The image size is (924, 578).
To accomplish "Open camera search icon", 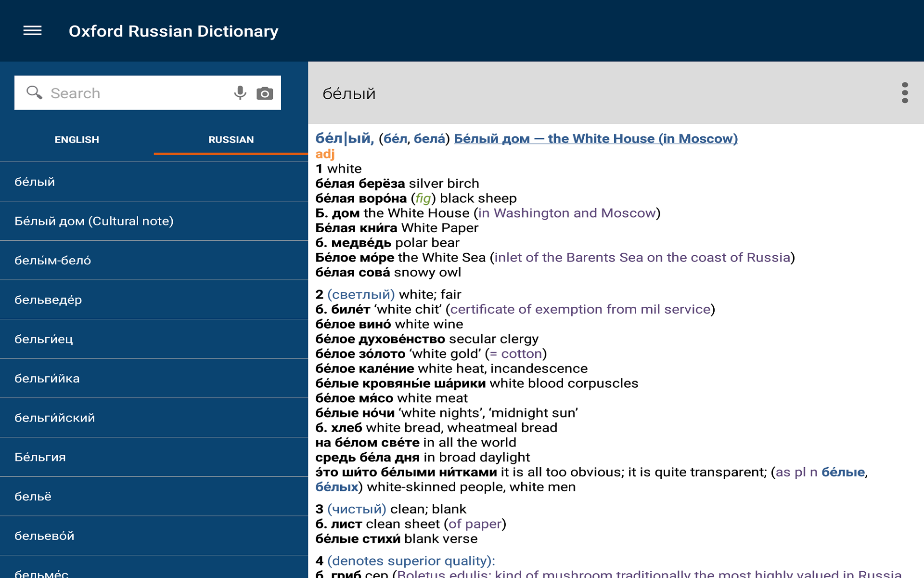I will pos(265,93).
